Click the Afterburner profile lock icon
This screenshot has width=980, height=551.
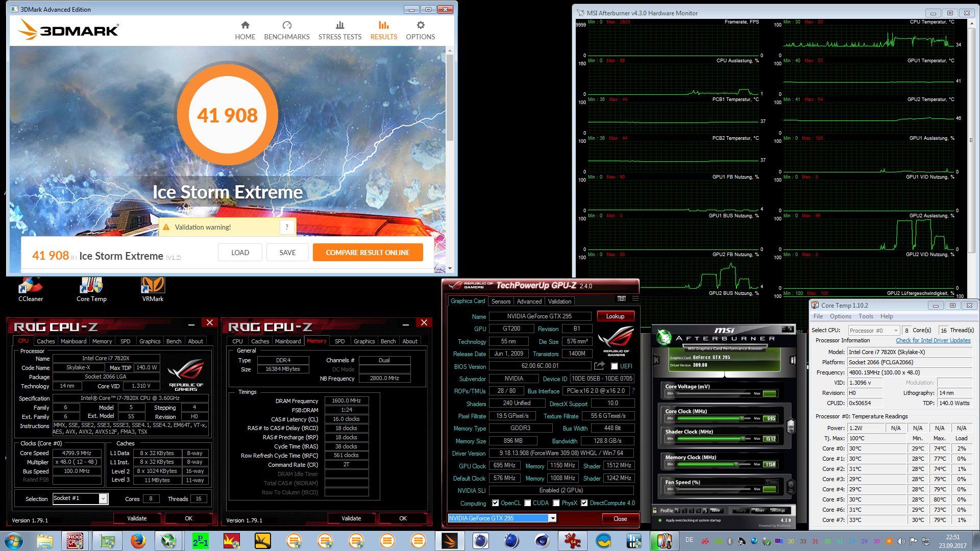click(x=655, y=510)
